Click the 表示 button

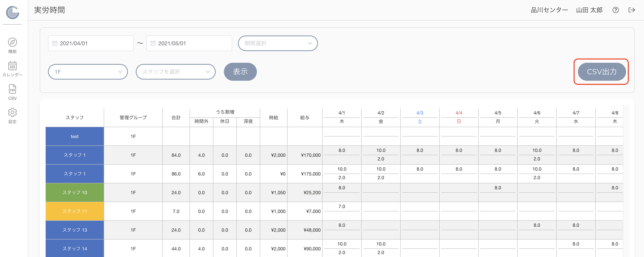click(240, 72)
